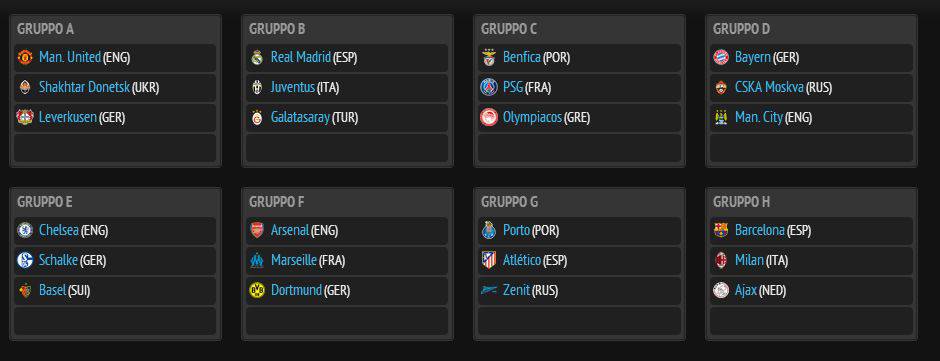This screenshot has height=361, width=940.
Task: Click the Ajax club logo
Action: click(721, 290)
